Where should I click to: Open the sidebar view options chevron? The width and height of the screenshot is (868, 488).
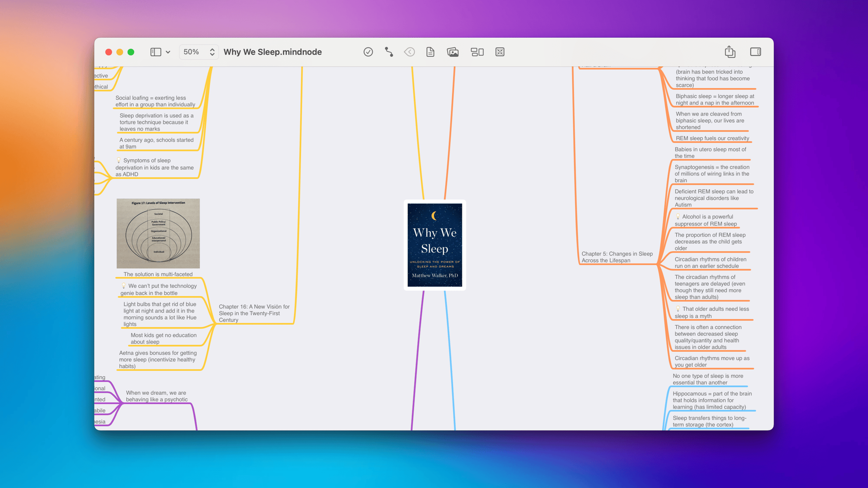coord(168,52)
